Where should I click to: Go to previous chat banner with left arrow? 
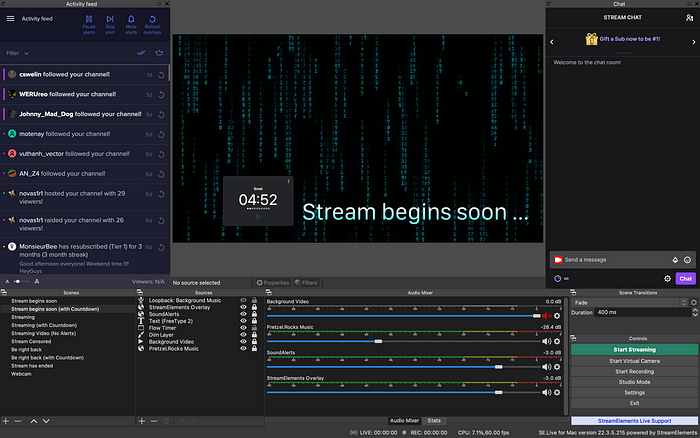coord(552,42)
